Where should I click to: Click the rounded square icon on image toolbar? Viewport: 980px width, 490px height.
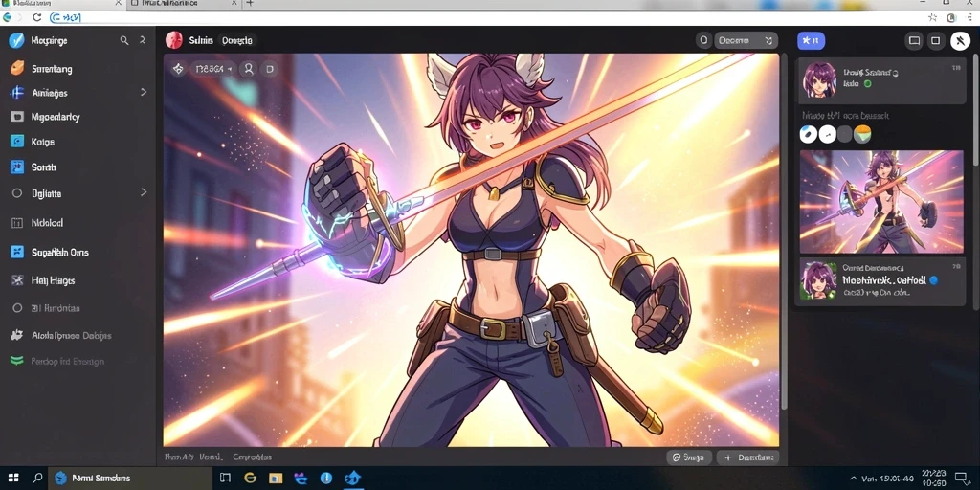(x=270, y=69)
